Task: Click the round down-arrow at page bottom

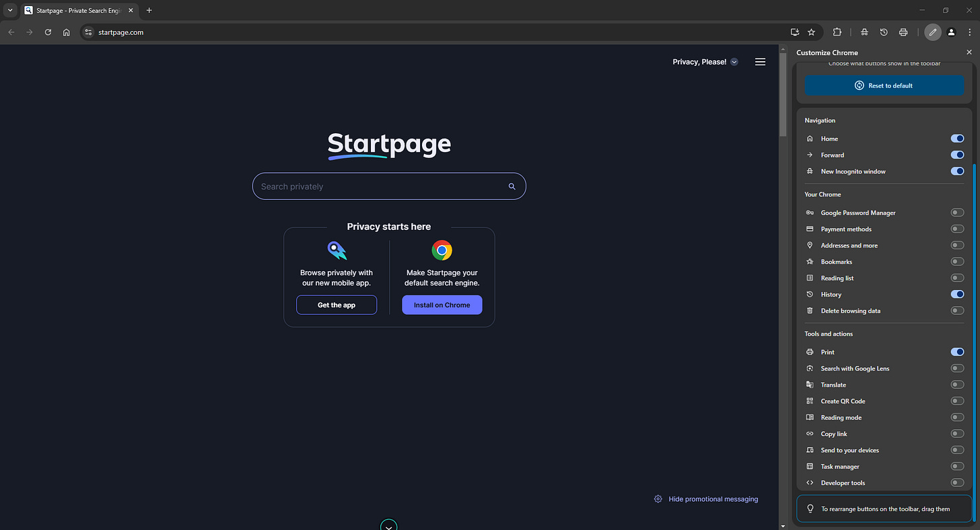Action: tap(389, 525)
